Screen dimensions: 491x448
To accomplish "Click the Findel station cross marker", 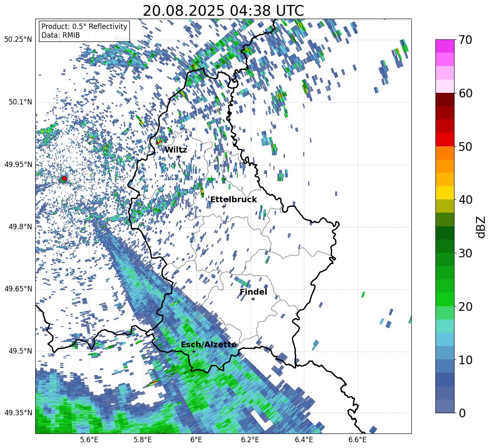I will (253, 299).
